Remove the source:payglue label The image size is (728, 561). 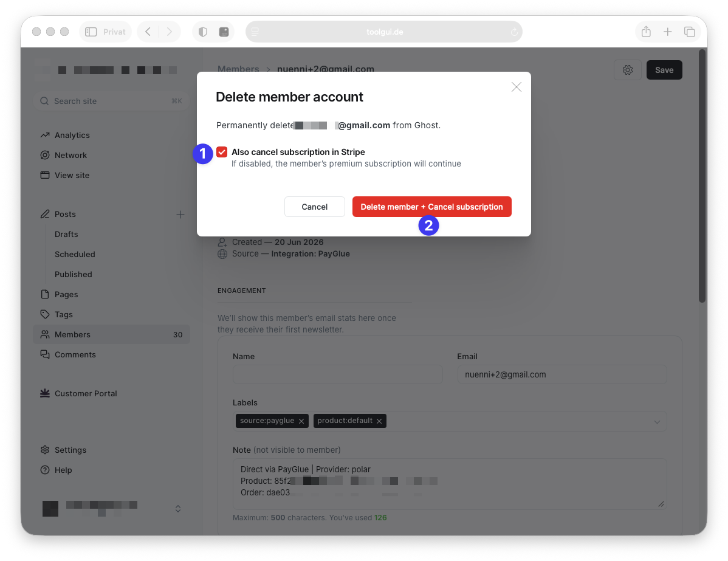click(301, 421)
